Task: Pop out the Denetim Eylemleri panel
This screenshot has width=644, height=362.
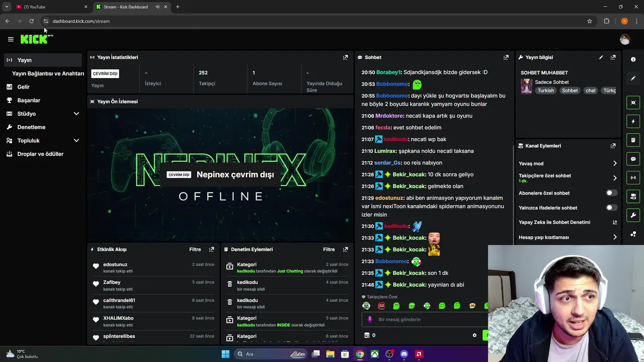Action: point(345,249)
